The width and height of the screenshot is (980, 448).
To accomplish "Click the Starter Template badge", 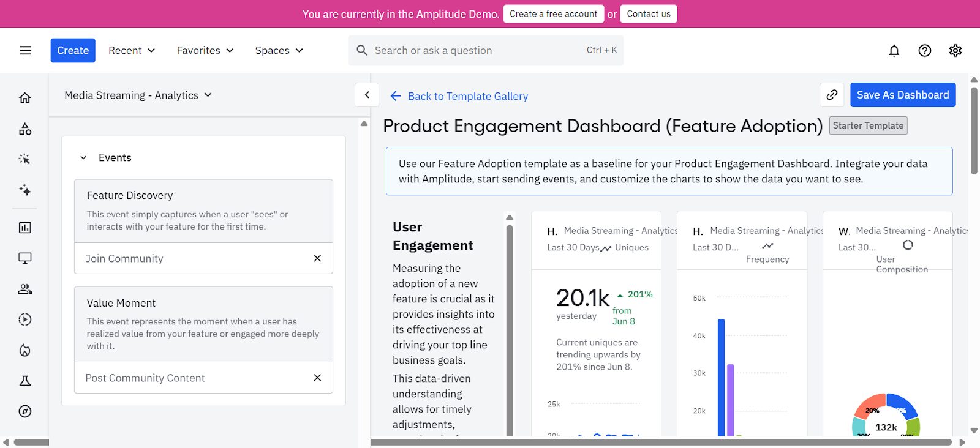I will click(x=868, y=125).
